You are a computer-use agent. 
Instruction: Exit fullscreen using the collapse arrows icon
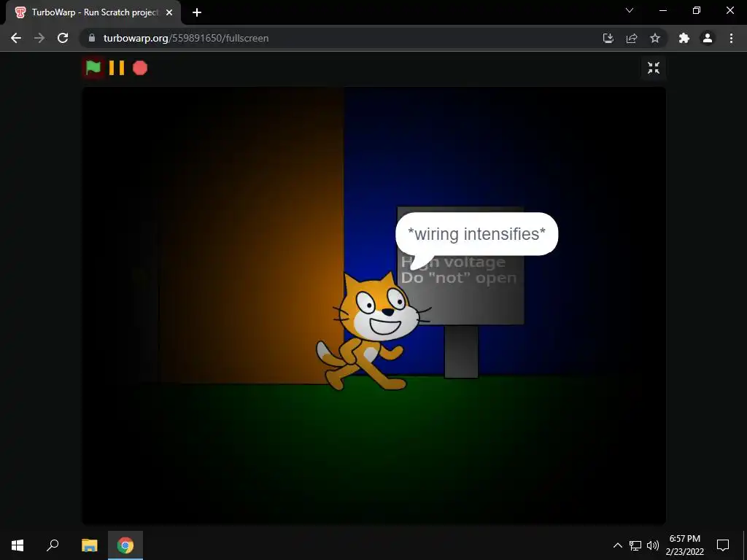pos(654,68)
